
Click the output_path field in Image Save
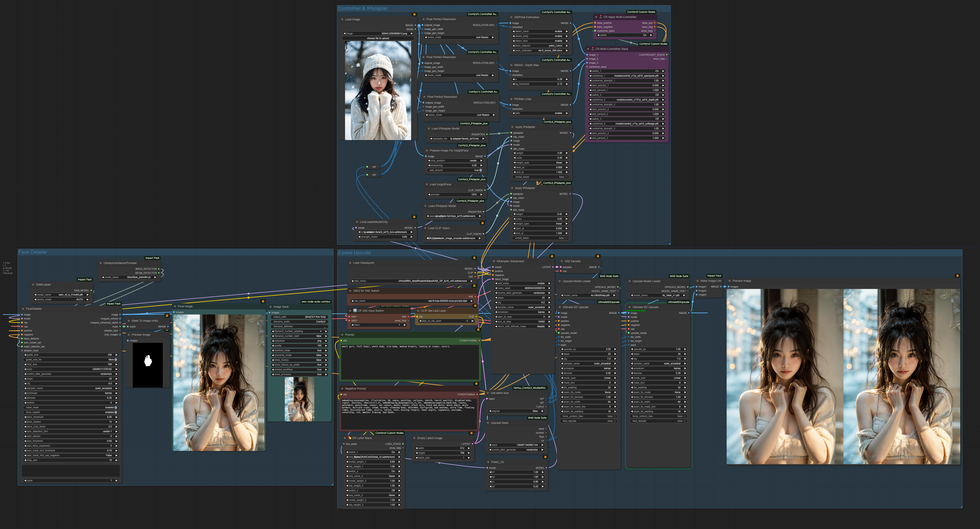coord(300,317)
